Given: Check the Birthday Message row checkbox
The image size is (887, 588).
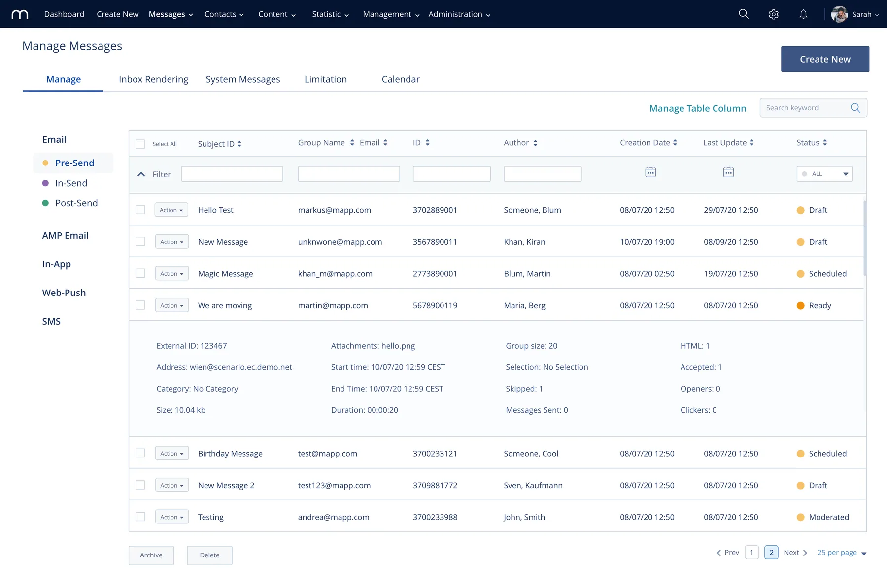Looking at the screenshot, I should (140, 453).
